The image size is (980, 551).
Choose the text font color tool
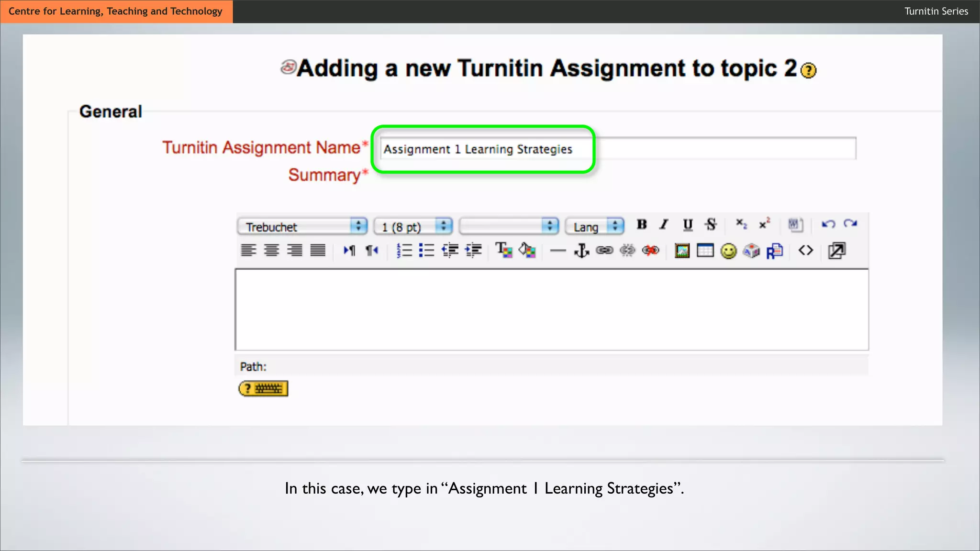pos(503,250)
